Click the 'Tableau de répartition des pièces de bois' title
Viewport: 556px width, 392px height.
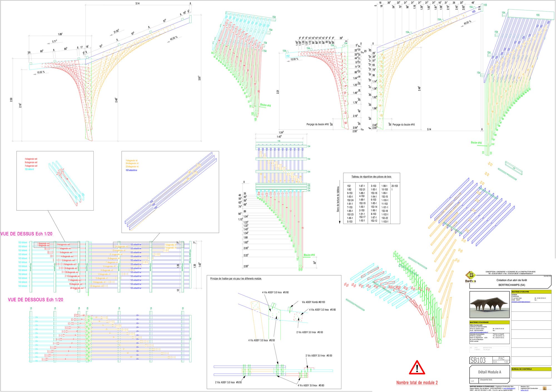[371, 177]
